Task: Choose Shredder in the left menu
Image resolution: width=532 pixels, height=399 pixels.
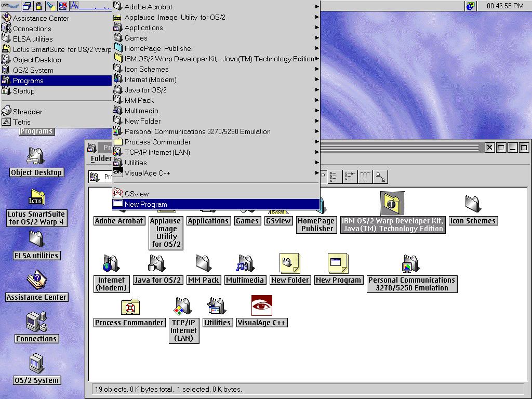Action: pos(56,112)
